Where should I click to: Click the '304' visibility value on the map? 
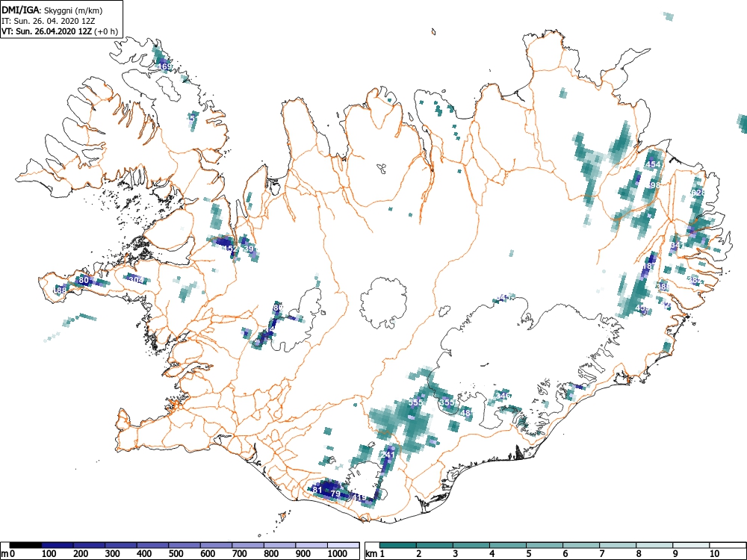(x=136, y=280)
